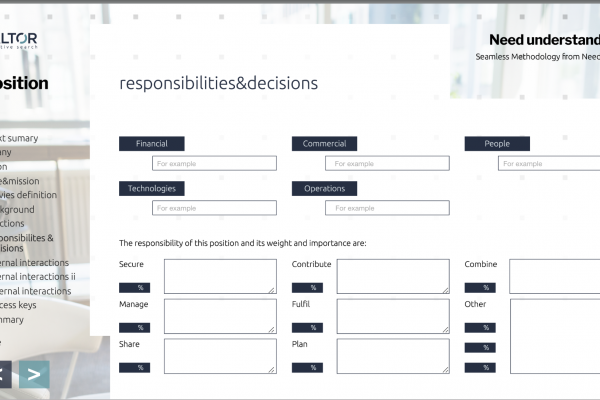The width and height of the screenshot is (600, 400).
Task: Open the context summary section in the sidebar
Action: coord(20,138)
